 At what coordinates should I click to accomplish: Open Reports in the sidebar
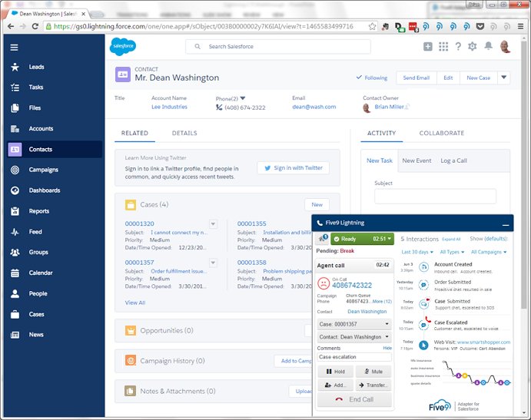coord(38,211)
